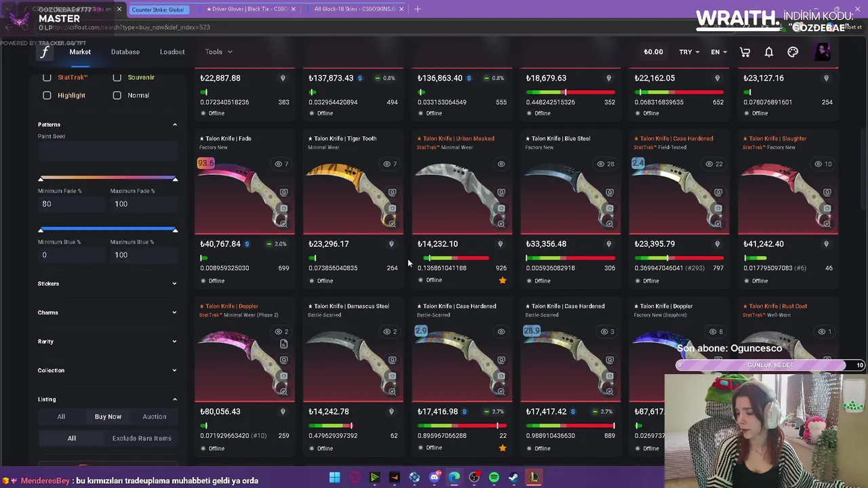Adjust the Blue percentage slider
The width and height of the screenshot is (868, 488).
[x=108, y=230]
